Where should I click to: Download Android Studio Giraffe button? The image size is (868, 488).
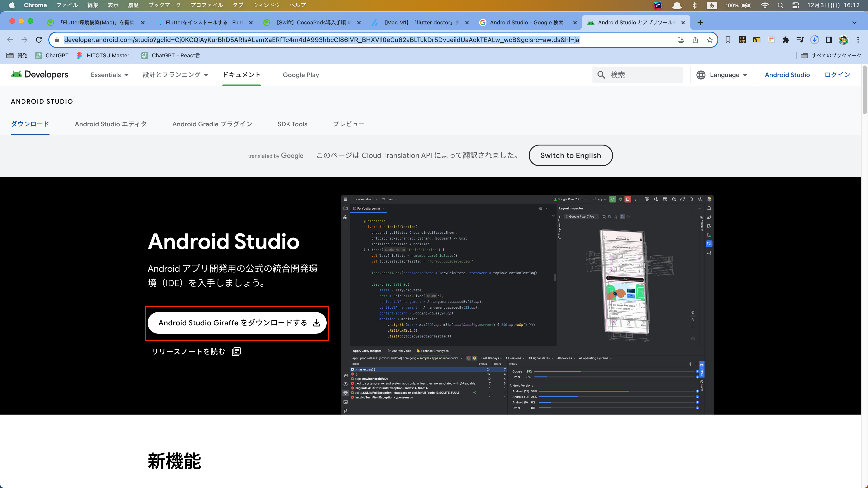pos(237,323)
